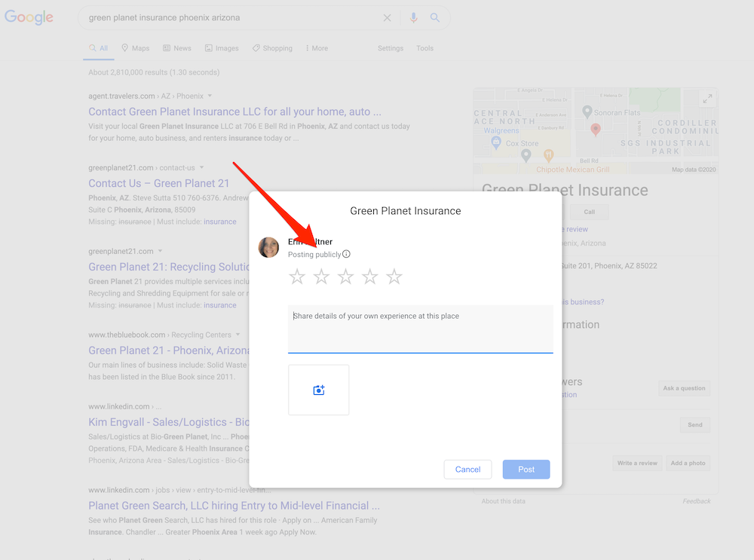Click the map thumbnail area
754x560 pixels.
coord(596,130)
